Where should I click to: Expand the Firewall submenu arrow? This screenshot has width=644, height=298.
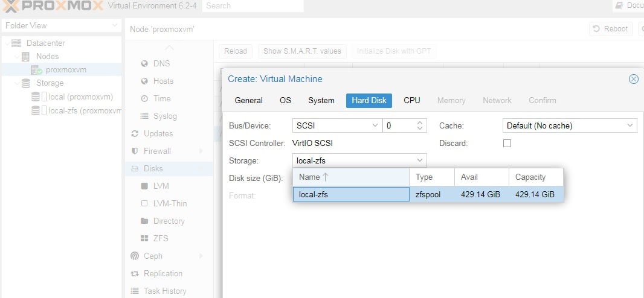pos(201,151)
